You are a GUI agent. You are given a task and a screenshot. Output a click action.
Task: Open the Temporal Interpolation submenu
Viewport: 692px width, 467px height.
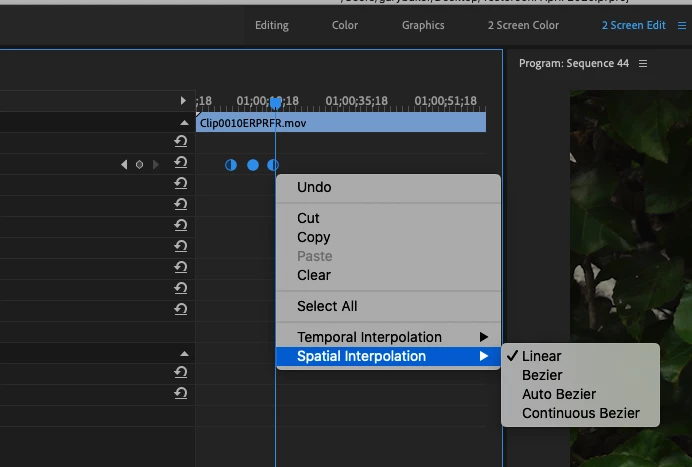click(388, 337)
